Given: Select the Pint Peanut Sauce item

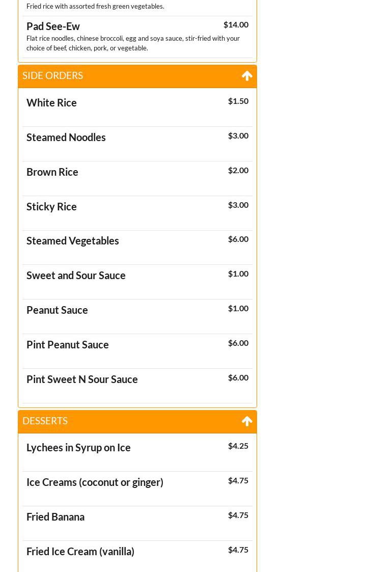Looking at the screenshot, I should pos(68,344).
